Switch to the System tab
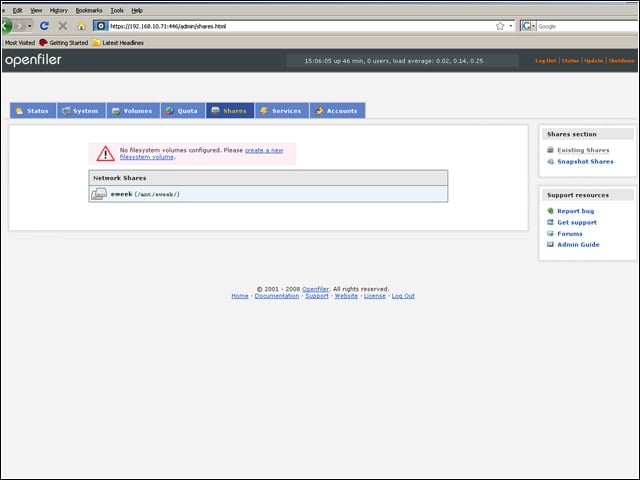The width and height of the screenshot is (640, 480). [81, 111]
